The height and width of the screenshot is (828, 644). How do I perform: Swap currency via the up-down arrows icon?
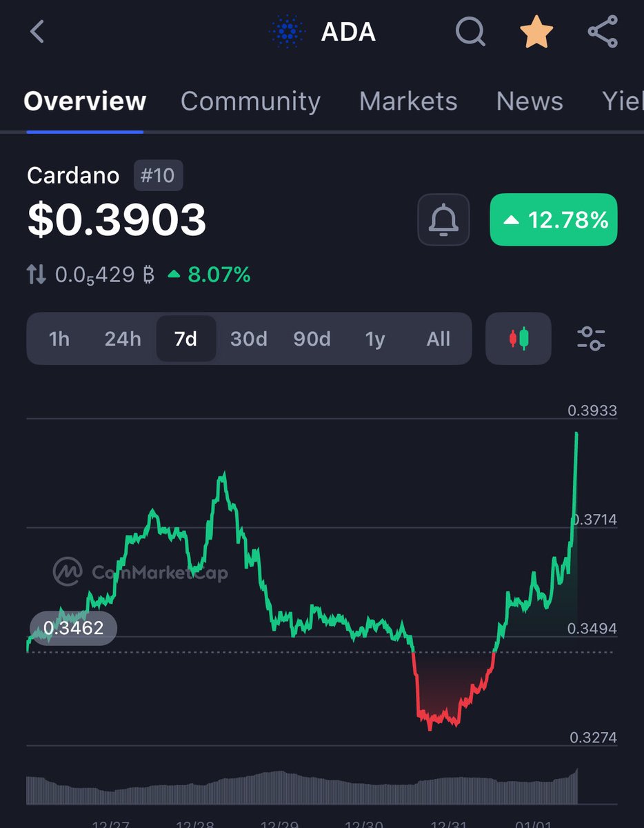tap(37, 275)
